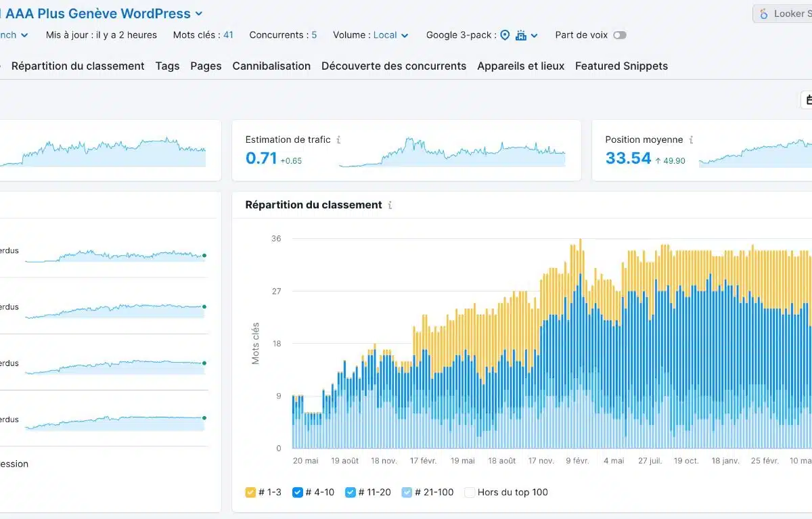Uncheck the # 21-100 legend checkbox
The width and height of the screenshot is (812, 519).
pyautogui.click(x=406, y=493)
